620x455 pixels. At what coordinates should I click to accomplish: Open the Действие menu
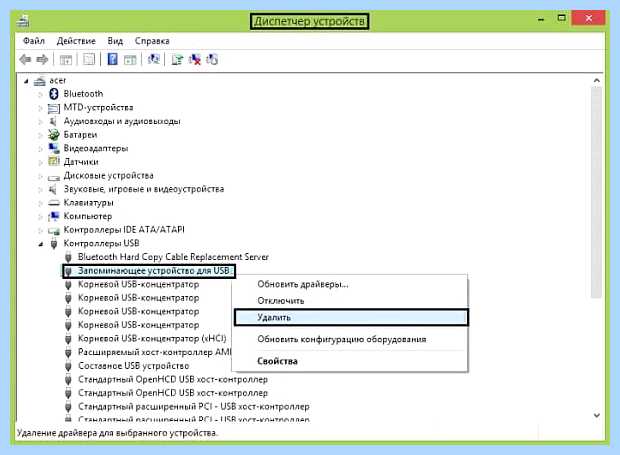click(76, 41)
